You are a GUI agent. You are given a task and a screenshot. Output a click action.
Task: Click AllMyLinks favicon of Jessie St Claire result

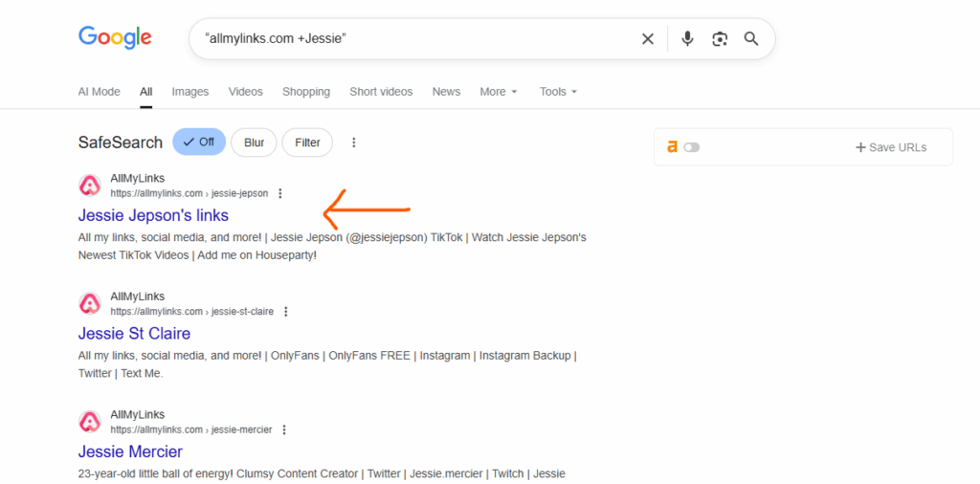coord(89,303)
